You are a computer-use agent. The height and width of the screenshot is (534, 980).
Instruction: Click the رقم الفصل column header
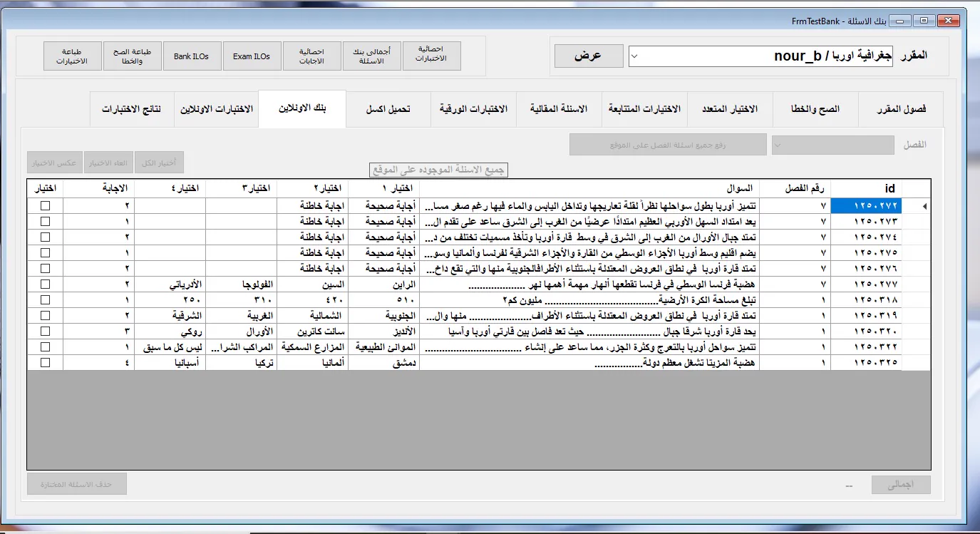[x=795, y=188]
